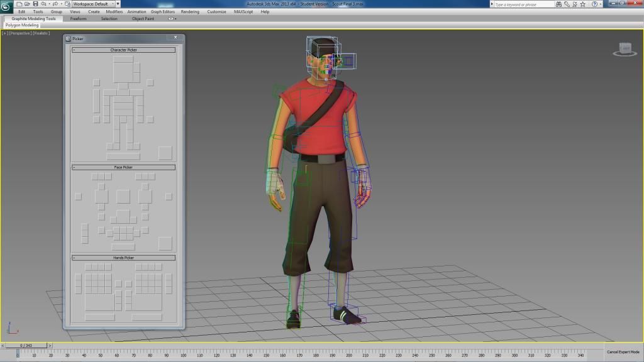The image size is (644, 362).
Task: Step the time slider back one frame
Action: [x=3, y=346]
